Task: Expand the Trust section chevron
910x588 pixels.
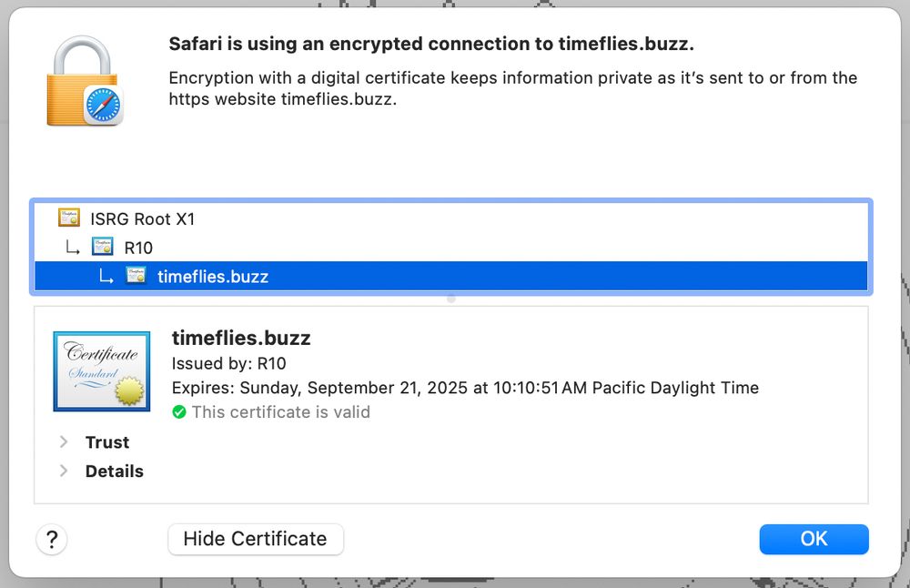Action: click(x=64, y=441)
